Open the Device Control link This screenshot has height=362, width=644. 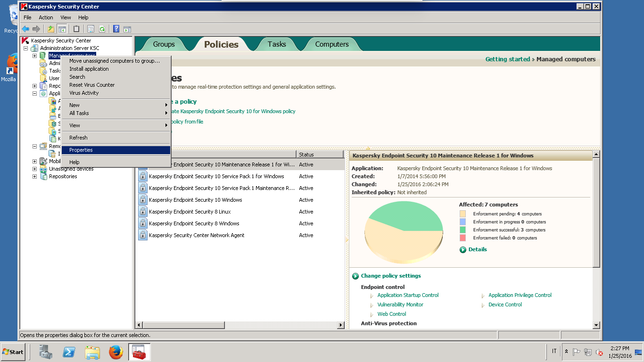point(505,305)
